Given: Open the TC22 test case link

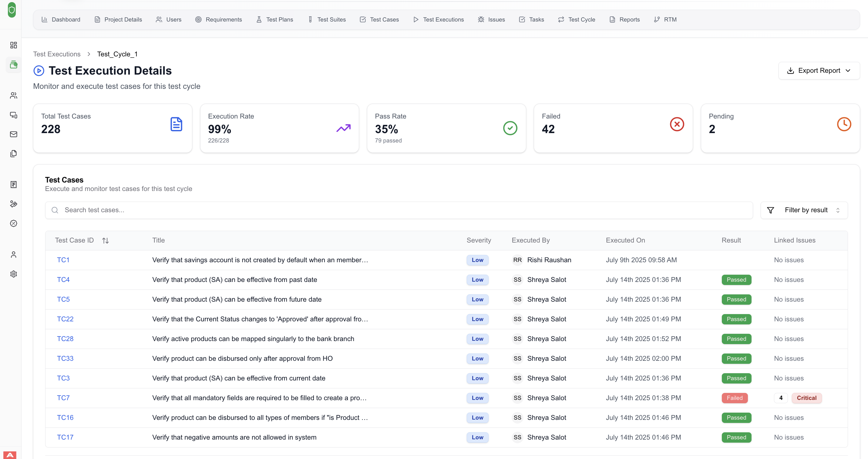Looking at the screenshot, I should (x=65, y=319).
